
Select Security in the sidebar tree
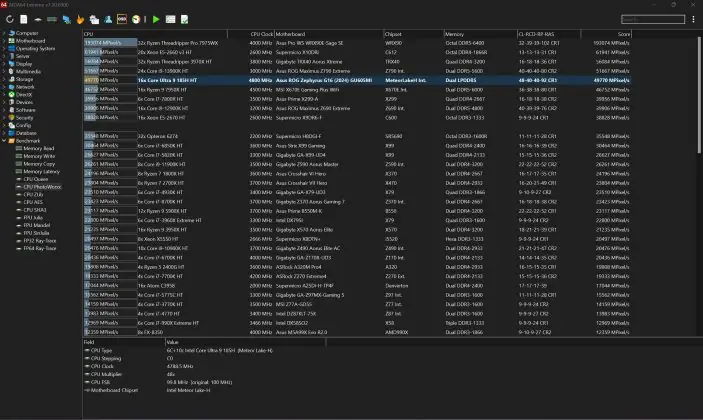[x=25, y=117]
